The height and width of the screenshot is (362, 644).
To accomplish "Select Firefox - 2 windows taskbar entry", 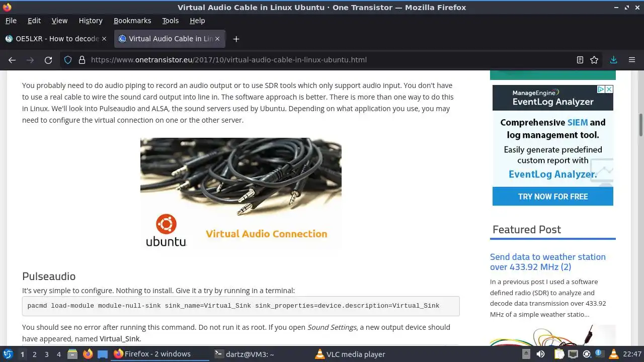I will (x=160, y=354).
